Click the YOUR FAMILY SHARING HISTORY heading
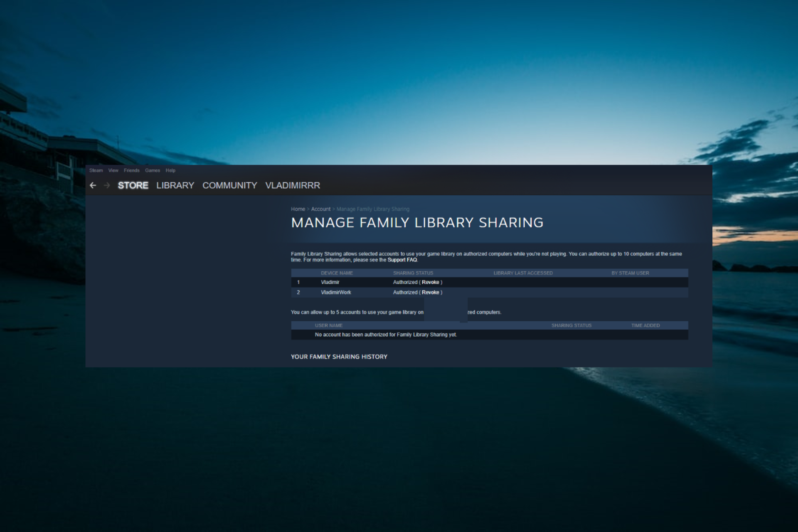This screenshot has width=798, height=532. pyautogui.click(x=339, y=357)
